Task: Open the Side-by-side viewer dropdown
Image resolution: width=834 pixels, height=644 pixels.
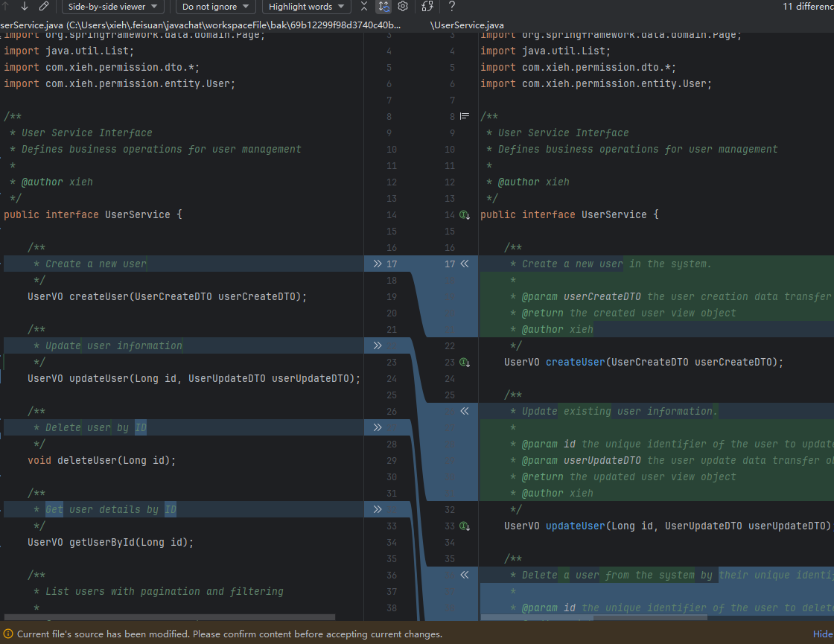Action: click(x=112, y=7)
